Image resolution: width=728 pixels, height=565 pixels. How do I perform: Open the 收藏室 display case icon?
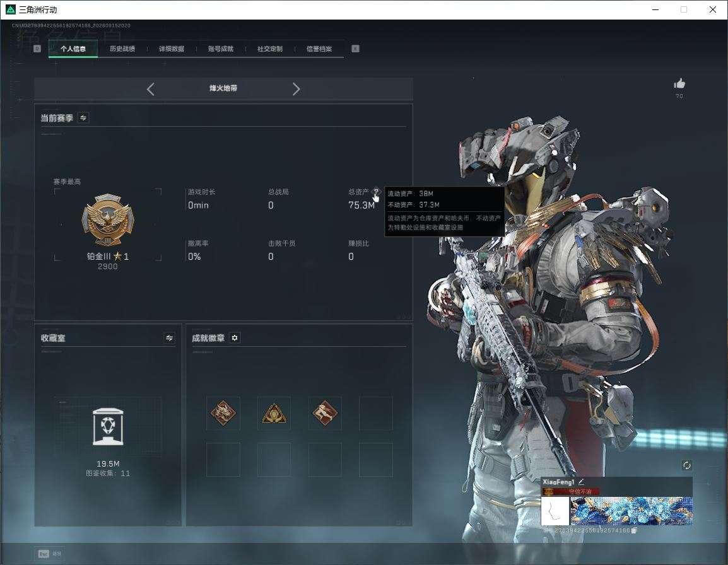(108, 427)
